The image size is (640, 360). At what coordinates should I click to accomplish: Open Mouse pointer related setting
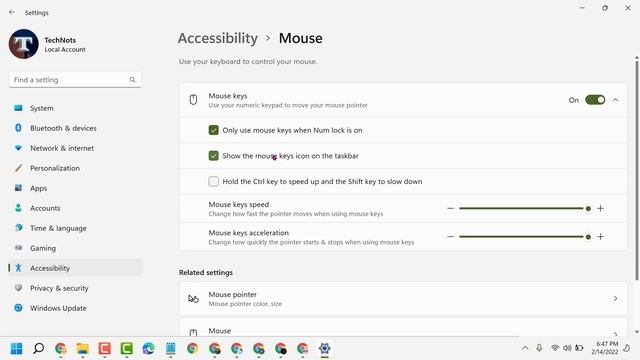click(x=403, y=299)
